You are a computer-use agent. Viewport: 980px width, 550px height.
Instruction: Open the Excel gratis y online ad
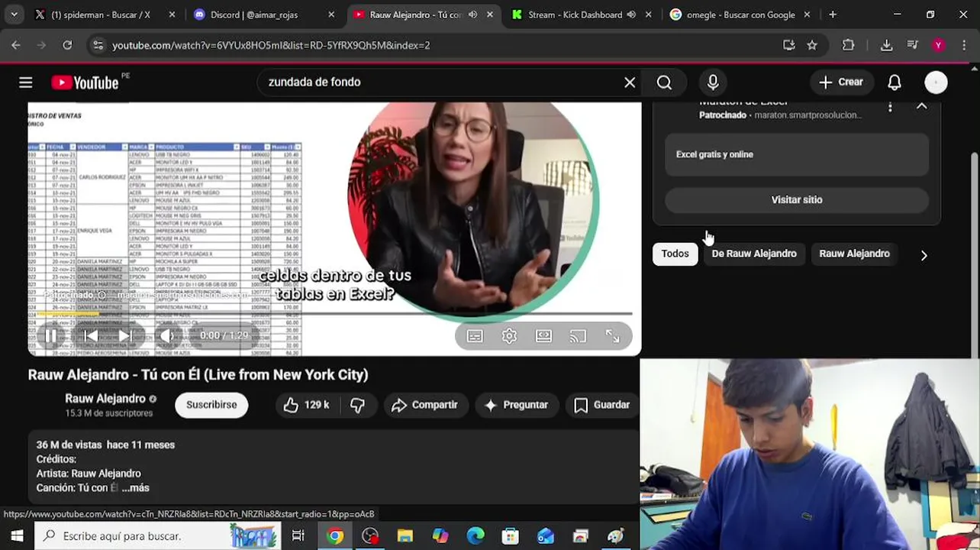[x=797, y=154]
